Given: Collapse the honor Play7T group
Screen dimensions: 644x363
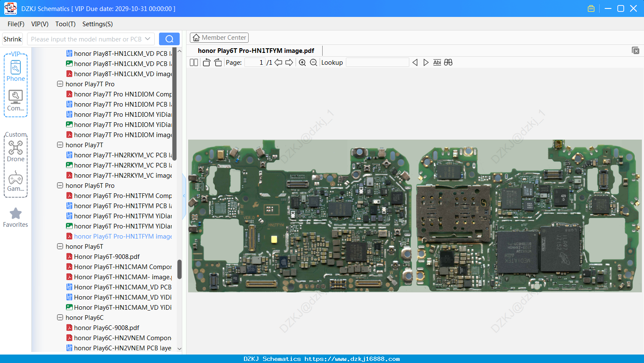Looking at the screenshot, I should 60,145.
